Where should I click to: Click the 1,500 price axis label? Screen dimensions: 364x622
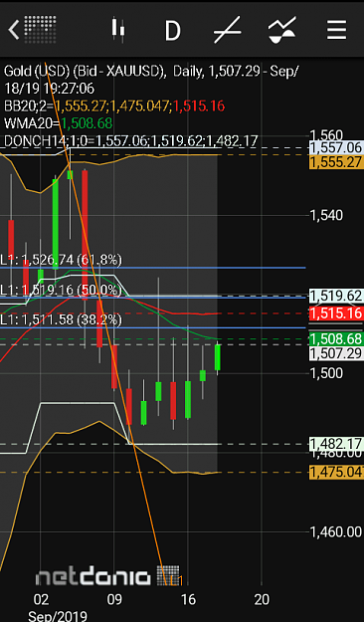click(326, 373)
